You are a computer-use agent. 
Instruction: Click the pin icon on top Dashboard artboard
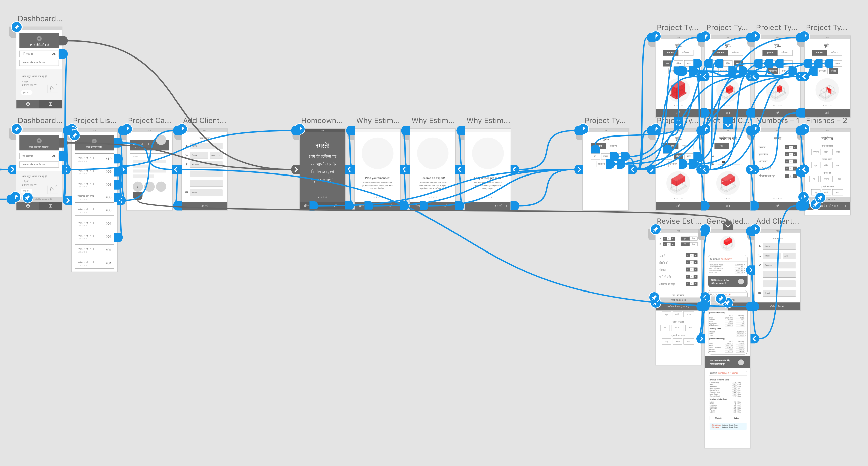(16, 27)
